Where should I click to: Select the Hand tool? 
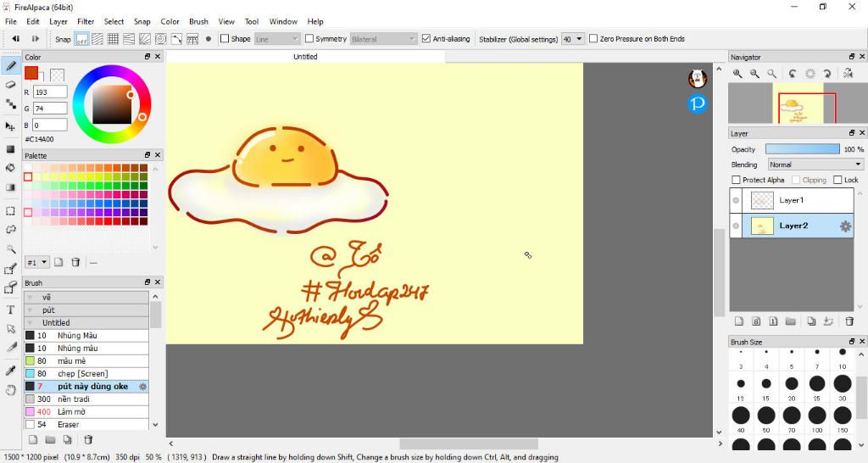pyautogui.click(x=10, y=390)
